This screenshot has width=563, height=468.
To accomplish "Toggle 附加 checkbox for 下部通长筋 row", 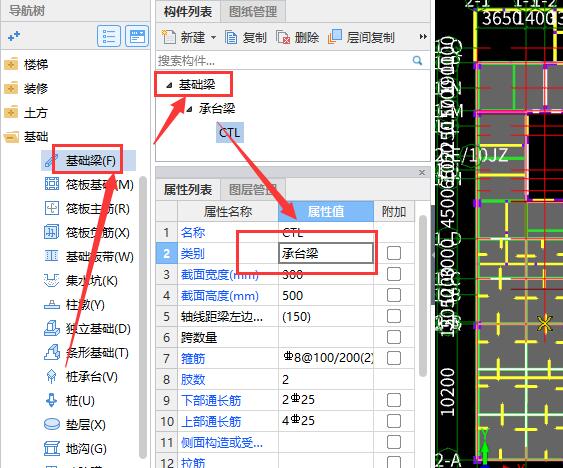I will click(x=394, y=400).
